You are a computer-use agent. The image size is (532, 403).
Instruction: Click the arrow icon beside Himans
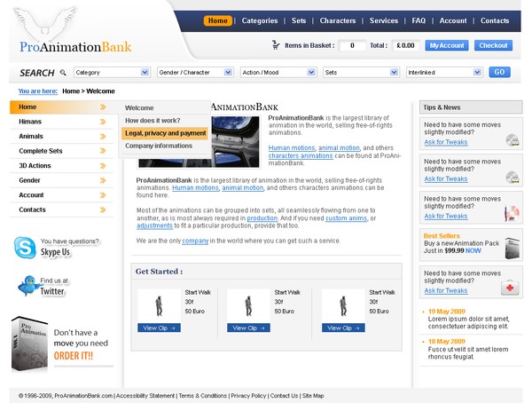click(x=103, y=122)
